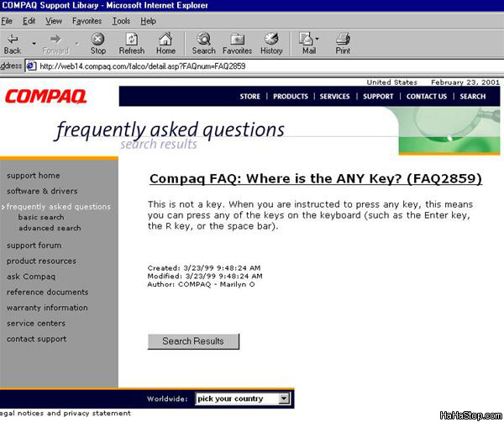Viewport: 504px width, 422px height.
Task: Open the 'software & drivers' sidebar link
Action: (x=41, y=191)
